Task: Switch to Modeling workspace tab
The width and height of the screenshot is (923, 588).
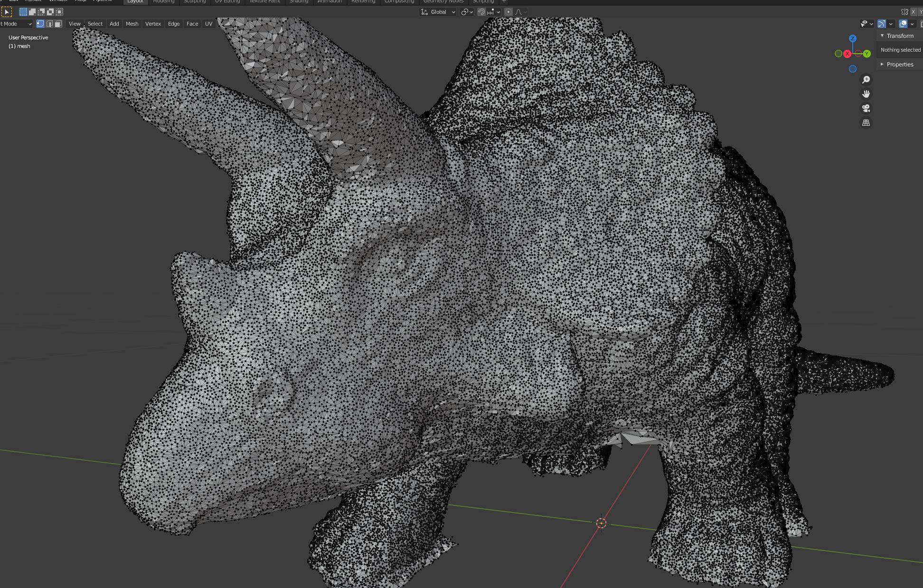Action: click(x=163, y=1)
